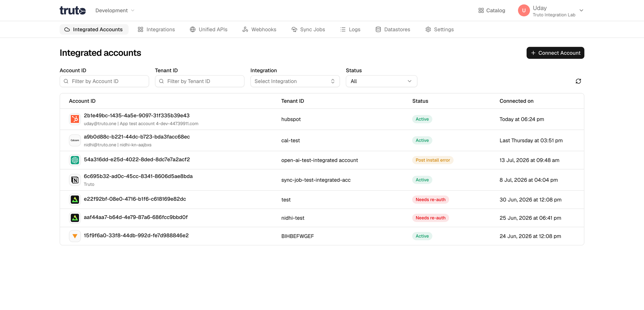Click the integration icon in the aaf44aa7 row
The width and height of the screenshot is (644, 310).
pos(75,218)
